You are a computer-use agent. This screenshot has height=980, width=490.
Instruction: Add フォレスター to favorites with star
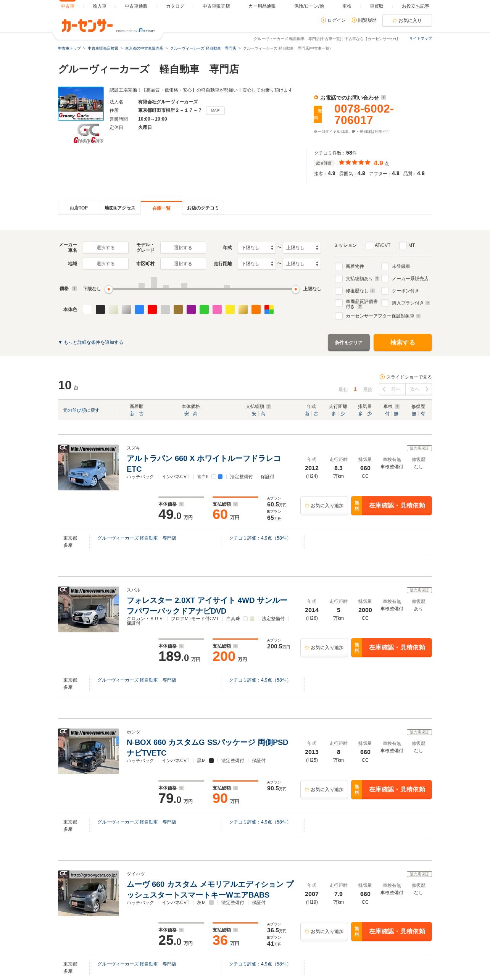point(324,648)
